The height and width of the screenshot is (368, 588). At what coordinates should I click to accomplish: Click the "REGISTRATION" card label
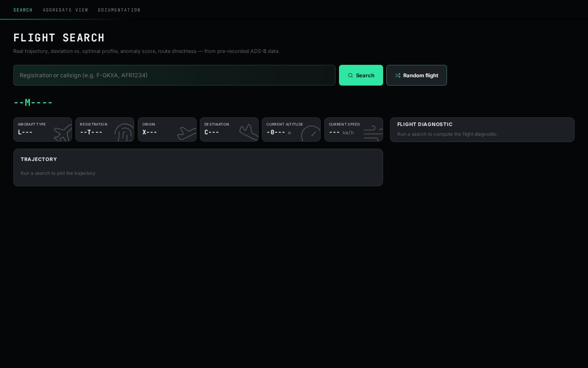coord(94,124)
